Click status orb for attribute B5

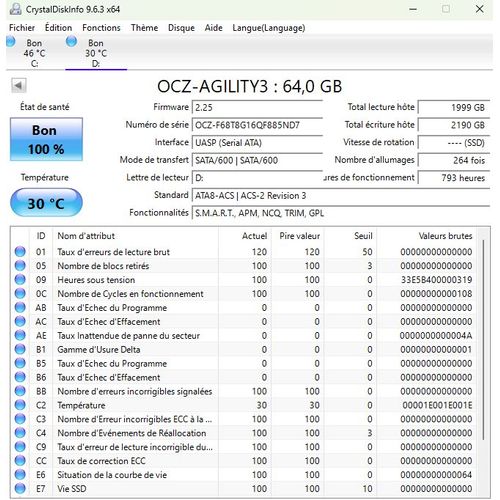[x=20, y=363]
